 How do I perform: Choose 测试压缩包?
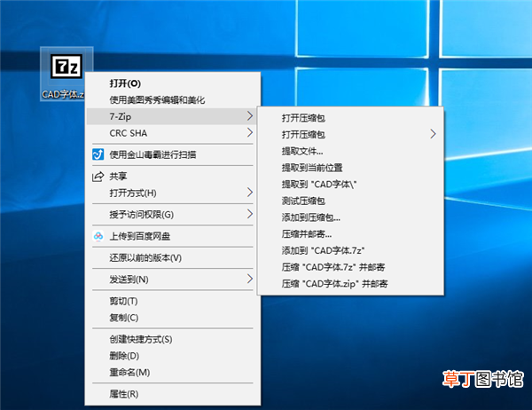pos(350,201)
